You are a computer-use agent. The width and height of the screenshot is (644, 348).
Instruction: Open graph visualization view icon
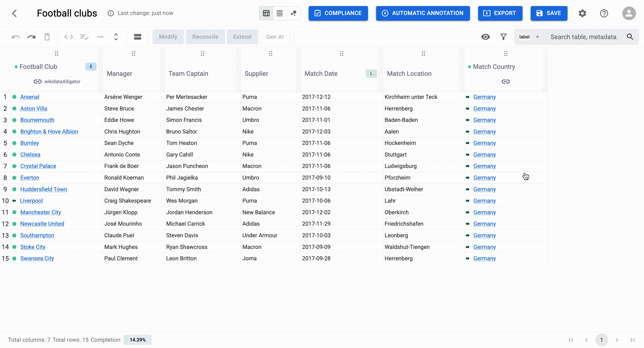pyautogui.click(x=294, y=13)
